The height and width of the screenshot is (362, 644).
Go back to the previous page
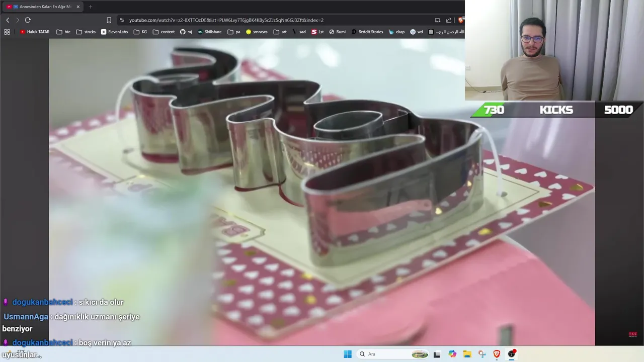click(x=8, y=20)
